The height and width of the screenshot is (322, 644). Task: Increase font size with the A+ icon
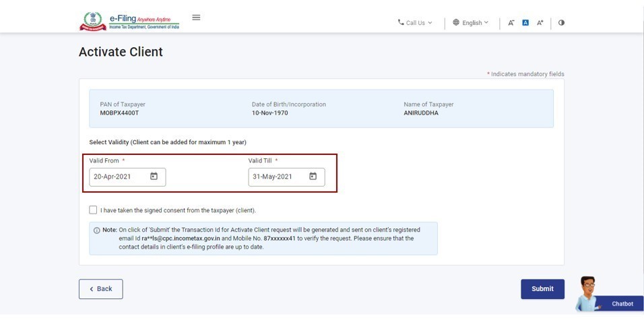(x=540, y=23)
